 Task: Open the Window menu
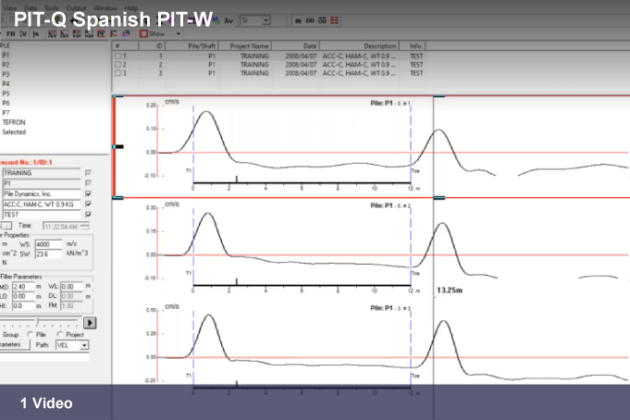[105, 8]
